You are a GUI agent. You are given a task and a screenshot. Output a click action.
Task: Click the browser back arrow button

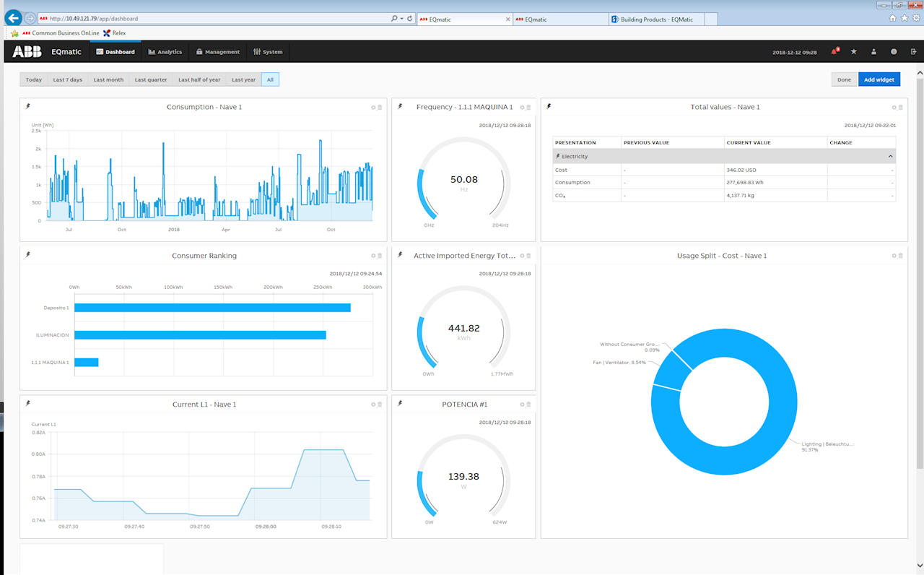13,18
